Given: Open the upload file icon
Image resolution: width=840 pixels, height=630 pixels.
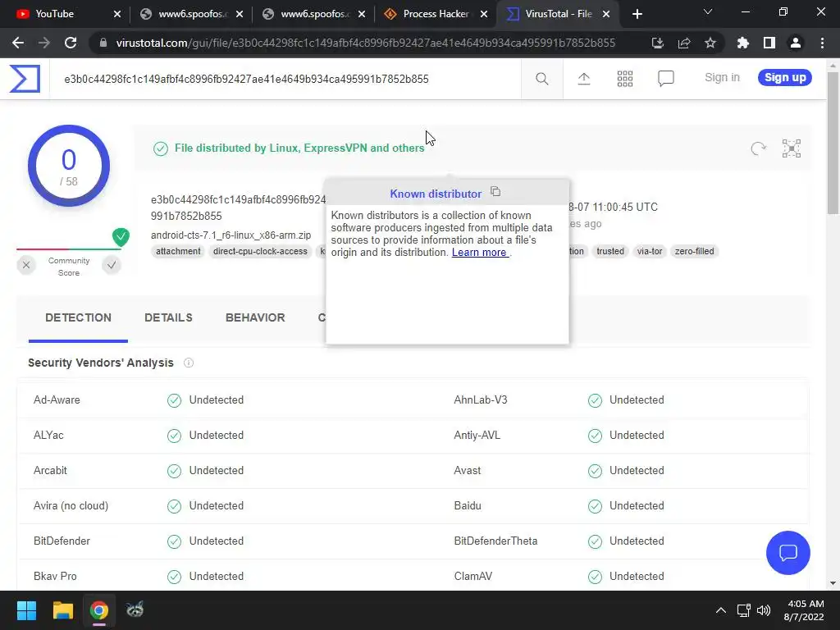Looking at the screenshot, I should 584,79.
